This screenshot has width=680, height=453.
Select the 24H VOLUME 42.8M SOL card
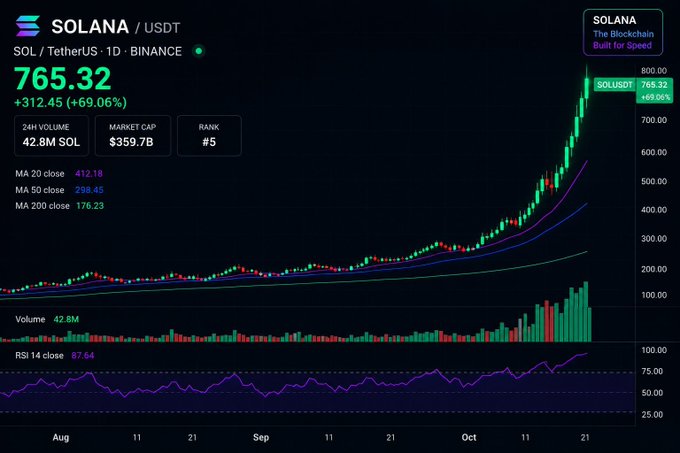coord(51,136)
